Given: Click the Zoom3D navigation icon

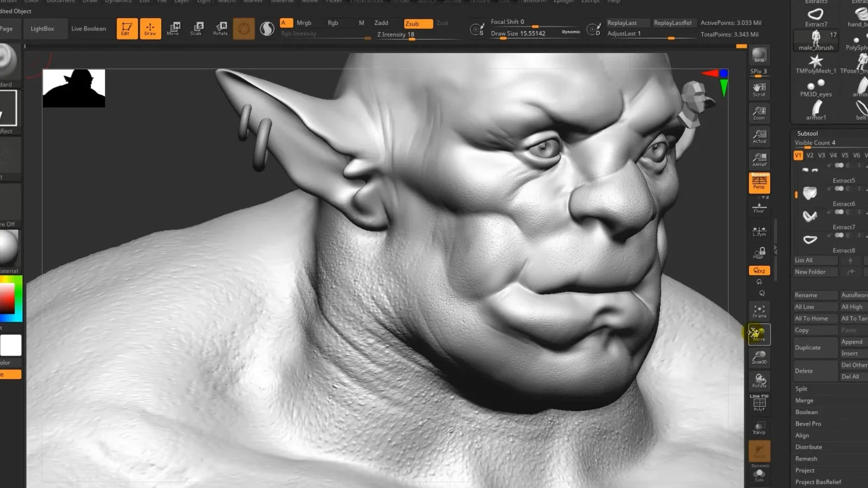Looking at the screenshot, I should tap(759, 358).
